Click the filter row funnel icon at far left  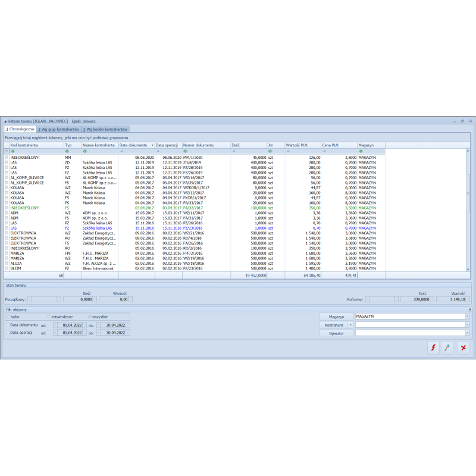[x=7, y=151]
